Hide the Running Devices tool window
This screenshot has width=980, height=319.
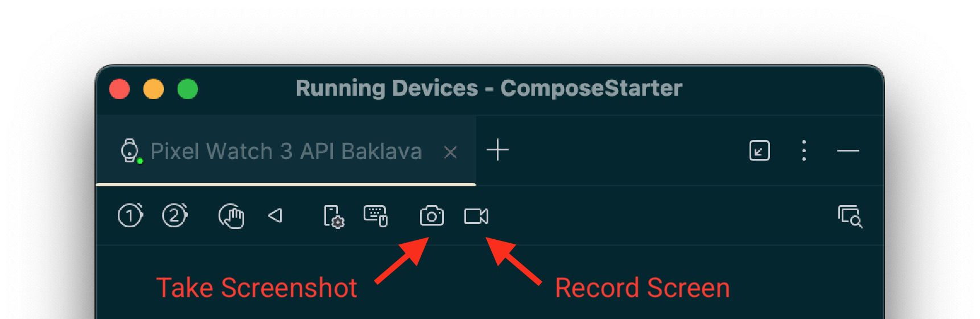tap(848, 150)
